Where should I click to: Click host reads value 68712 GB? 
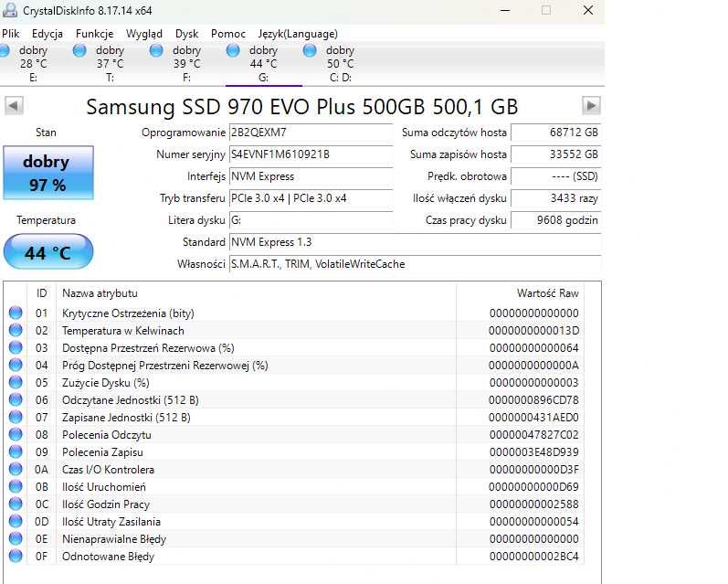tap(555, 133)
